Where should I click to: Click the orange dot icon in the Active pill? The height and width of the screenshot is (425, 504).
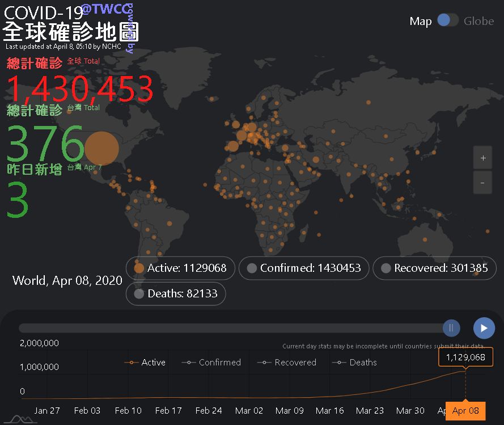pos(139,268)
